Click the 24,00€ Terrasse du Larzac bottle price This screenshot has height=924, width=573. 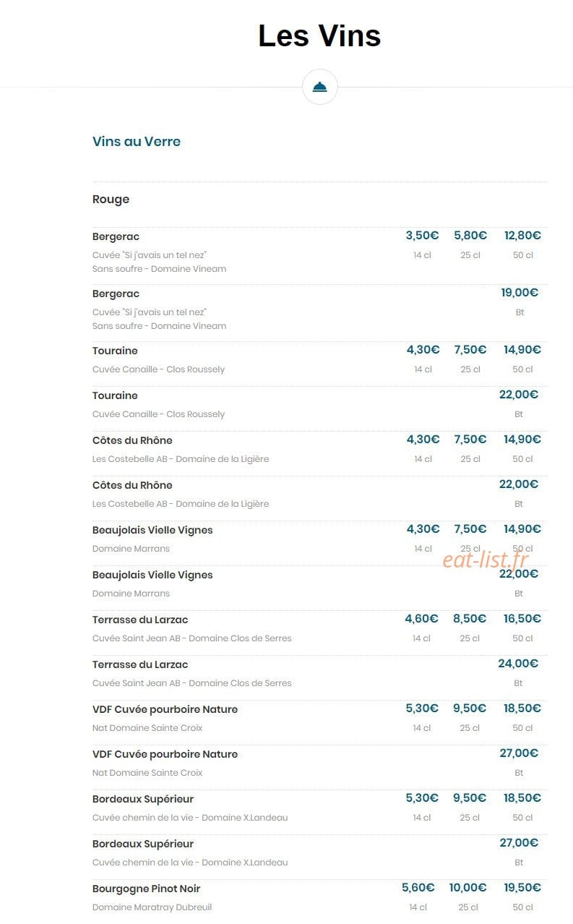point(518,664)
